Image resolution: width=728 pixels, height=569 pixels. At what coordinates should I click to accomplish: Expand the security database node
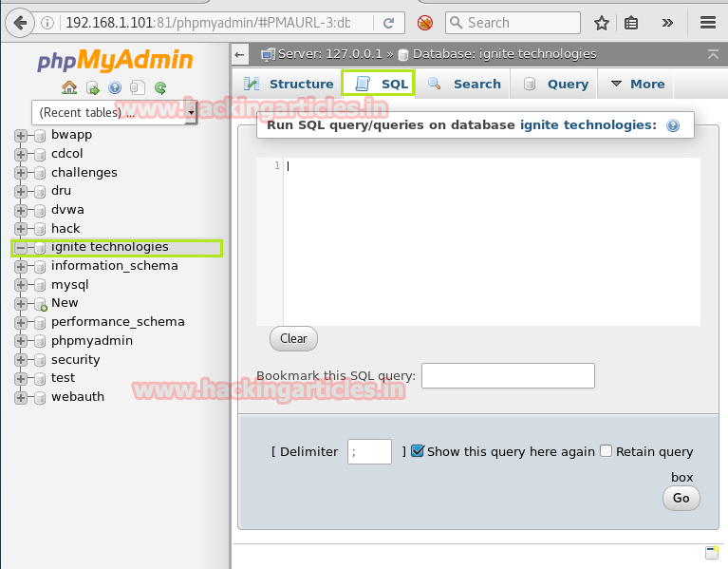[20, 360]
